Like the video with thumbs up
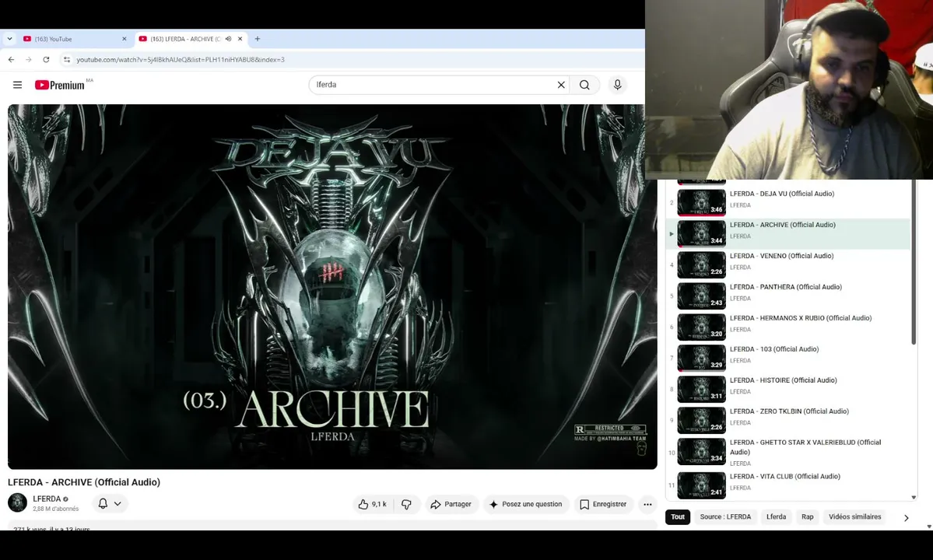933x560 pixels. tap(373, 504)
